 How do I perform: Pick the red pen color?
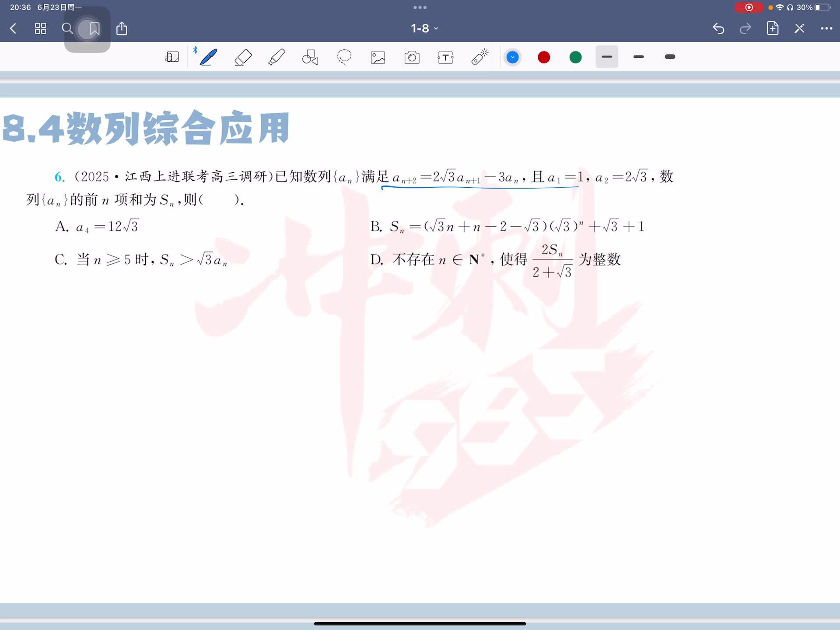pos(544,57)
